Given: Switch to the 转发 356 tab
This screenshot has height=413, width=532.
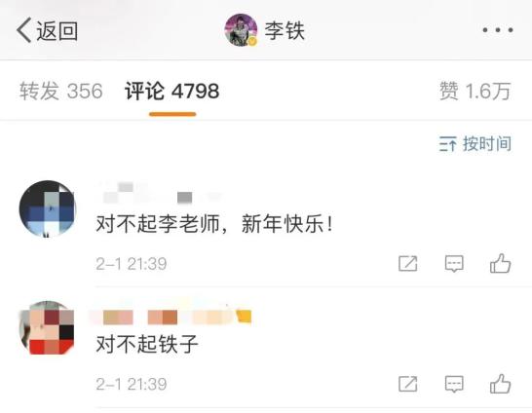Looking at the screenshot, I should [x=61, y=91].
